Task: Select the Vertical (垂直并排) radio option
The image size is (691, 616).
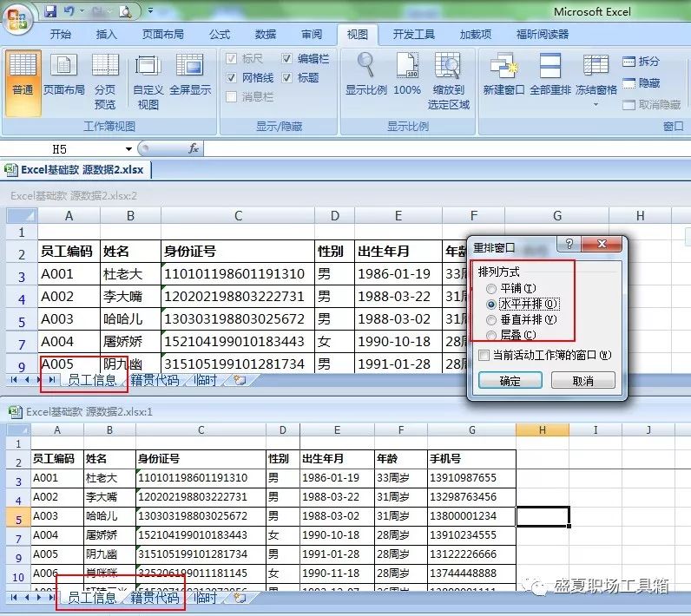Action: coord(491,319)
